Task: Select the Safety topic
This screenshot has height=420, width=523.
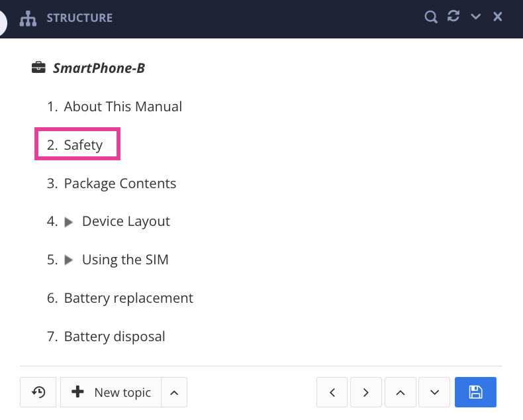Action: point(83,145)
